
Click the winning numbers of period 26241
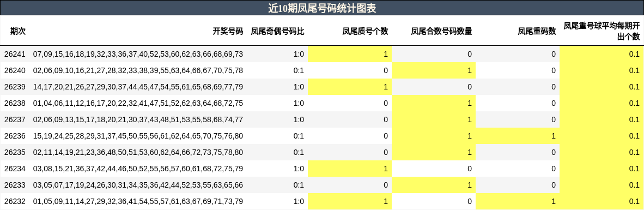click(138, 54)
